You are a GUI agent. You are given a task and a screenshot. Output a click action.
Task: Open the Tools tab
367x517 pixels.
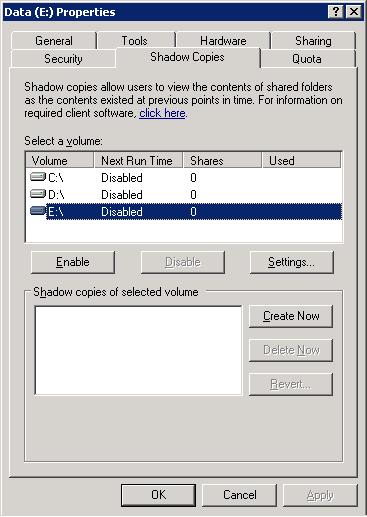click(136, 41)
